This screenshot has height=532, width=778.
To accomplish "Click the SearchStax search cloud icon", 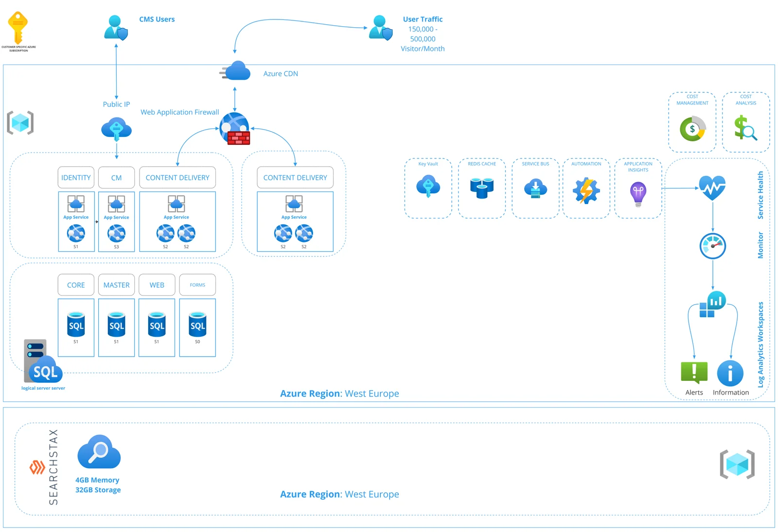I will 99,452.
